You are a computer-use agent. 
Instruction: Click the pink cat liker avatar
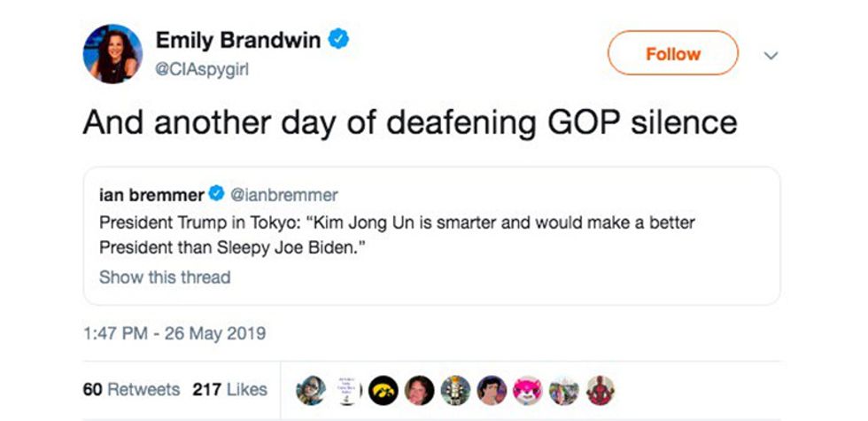pyautogui.click(x=527, y=390)
